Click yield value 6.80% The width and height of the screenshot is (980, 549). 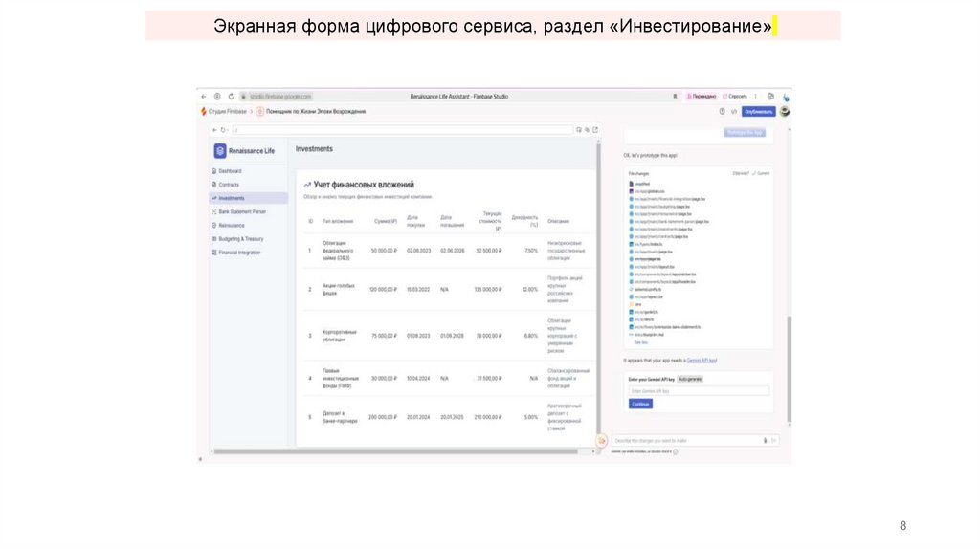pos(530,336)
